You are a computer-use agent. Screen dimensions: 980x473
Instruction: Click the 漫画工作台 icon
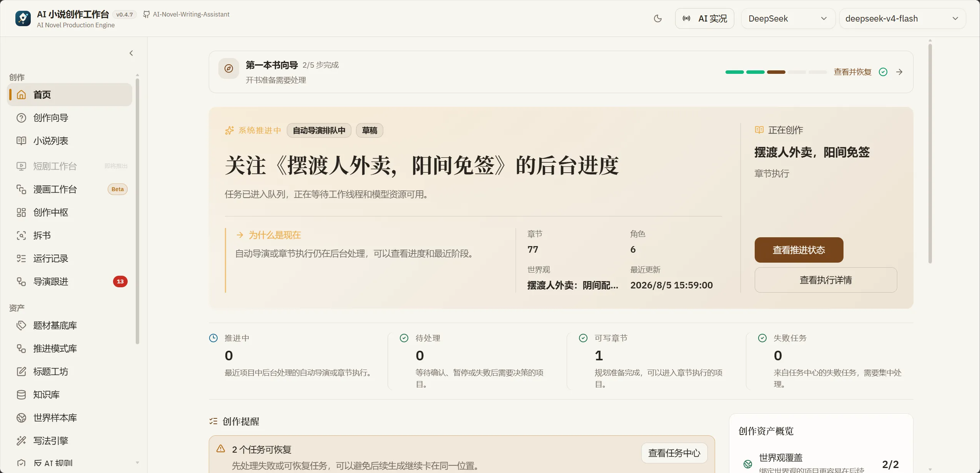click(21, 189)
